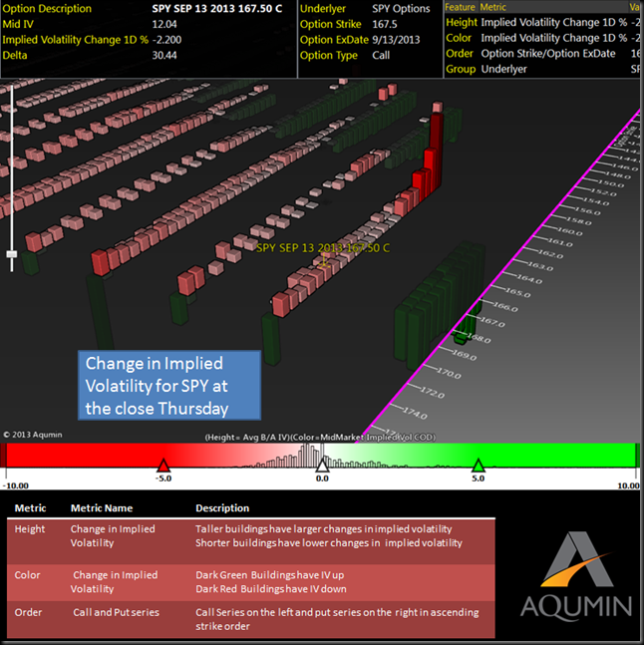This screenshot has width=644, height=645.
Task: Click the Option Description label
Action: (x=47, y=9)
